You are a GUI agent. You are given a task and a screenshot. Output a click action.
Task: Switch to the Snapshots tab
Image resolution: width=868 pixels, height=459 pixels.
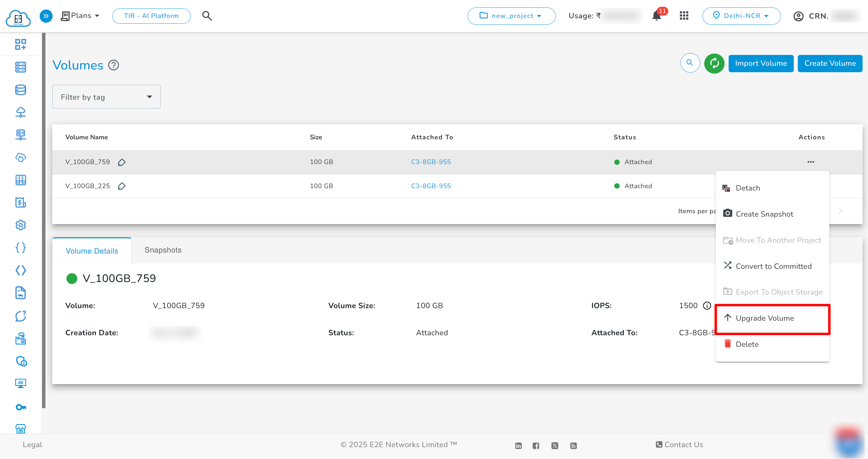pos(163,250)
